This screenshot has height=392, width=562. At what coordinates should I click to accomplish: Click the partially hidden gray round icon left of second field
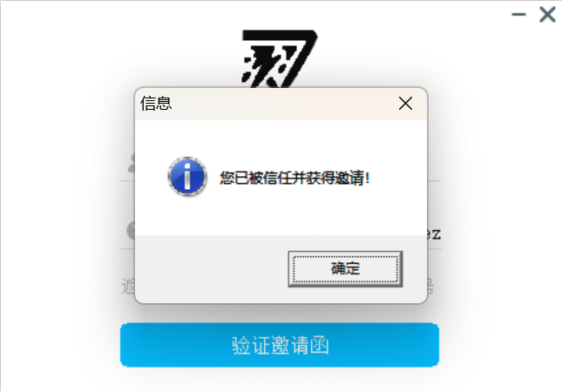pos(131,230)
